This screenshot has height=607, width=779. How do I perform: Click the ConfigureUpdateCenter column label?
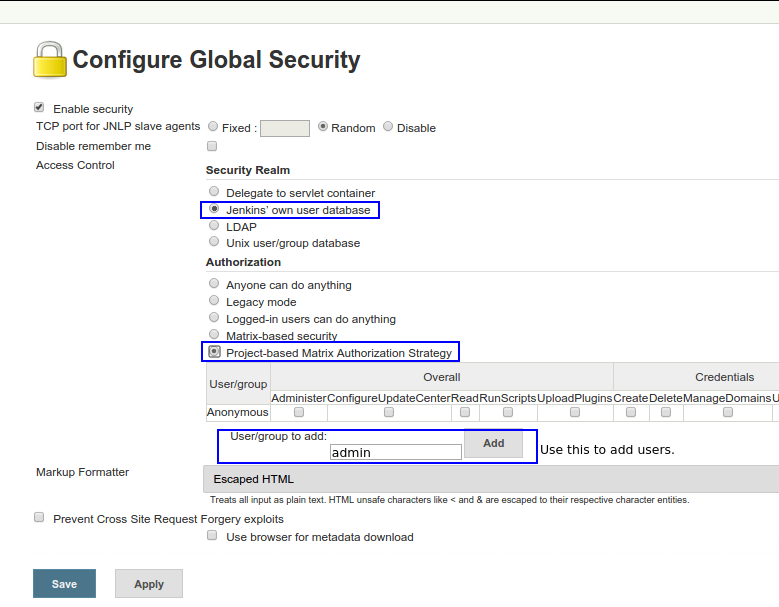tap(389, 398)
